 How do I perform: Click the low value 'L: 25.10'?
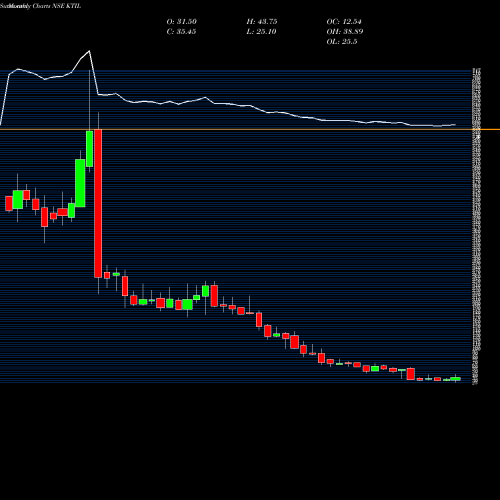[261, 32]
